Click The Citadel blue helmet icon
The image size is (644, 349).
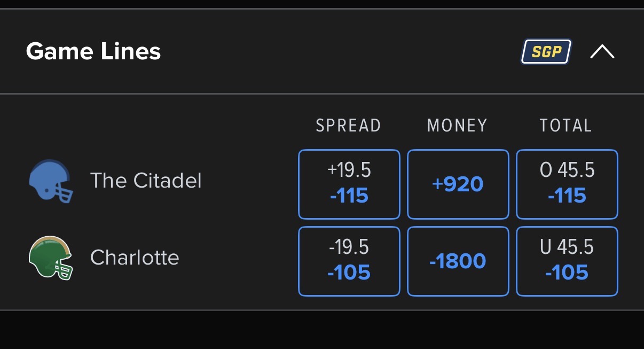(50, 181)
